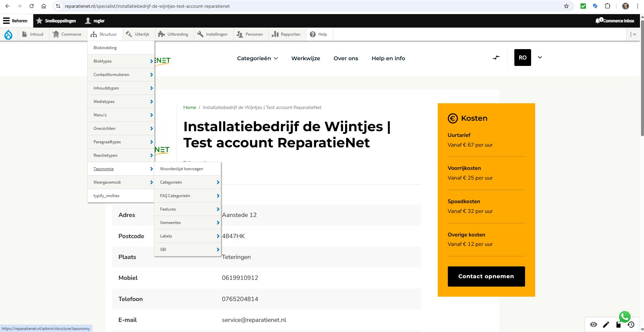Click the Drupal drop logo
This screenshot has width=644, height=332.
click(x=8, y=34)
